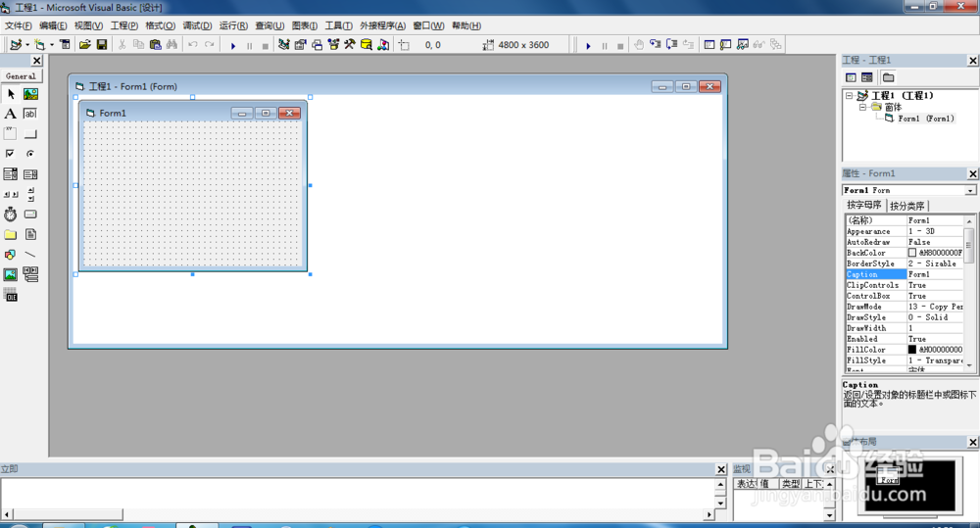Click inside the 立即 immediate window input area

[358, 494]
